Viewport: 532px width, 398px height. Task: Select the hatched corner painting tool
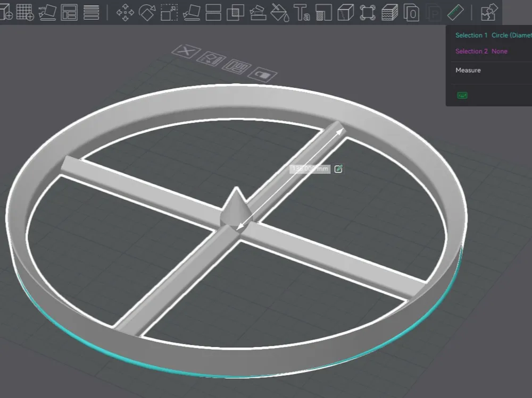coord(323,13)
